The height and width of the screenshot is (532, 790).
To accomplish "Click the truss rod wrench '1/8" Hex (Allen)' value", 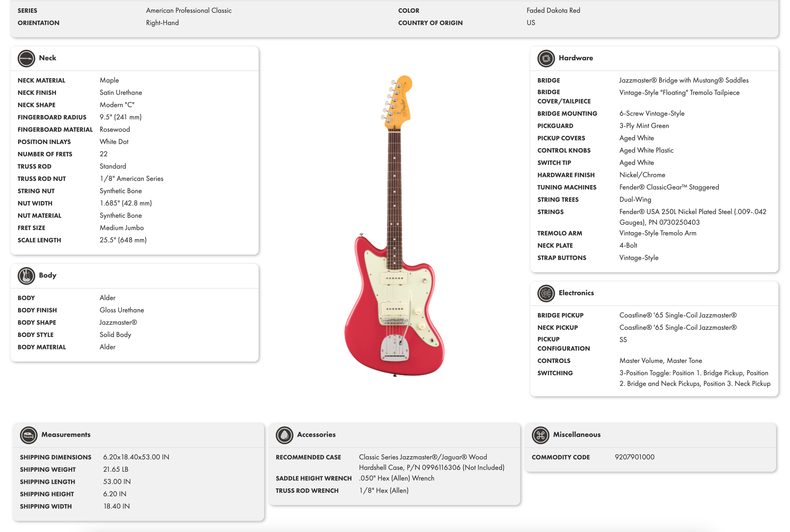I will coord(384,491).
